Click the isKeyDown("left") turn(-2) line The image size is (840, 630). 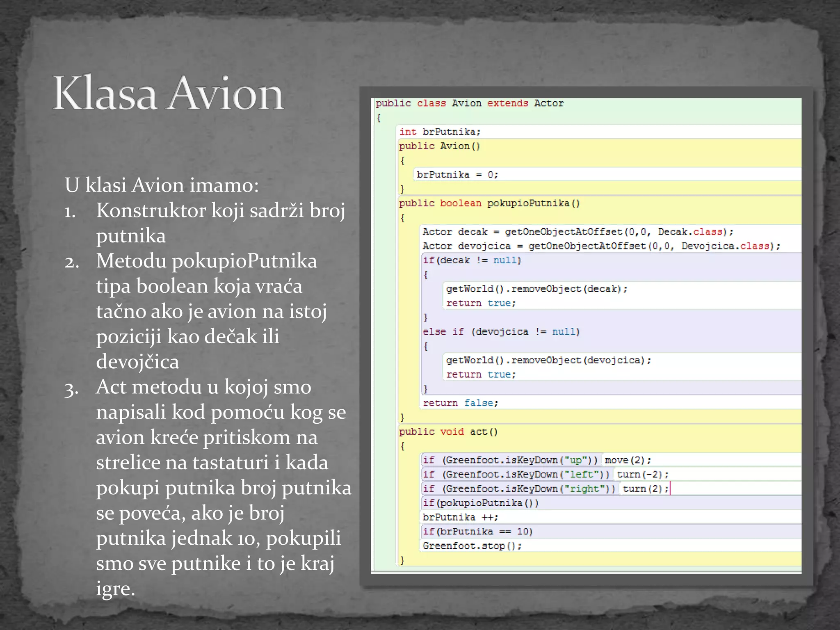pyautogui.click(x=546, y=475)
